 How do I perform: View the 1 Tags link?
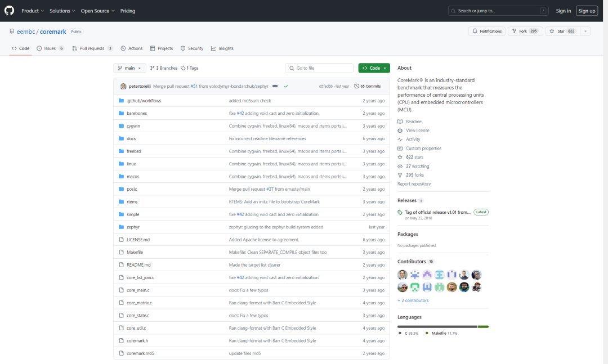(190, 68)
